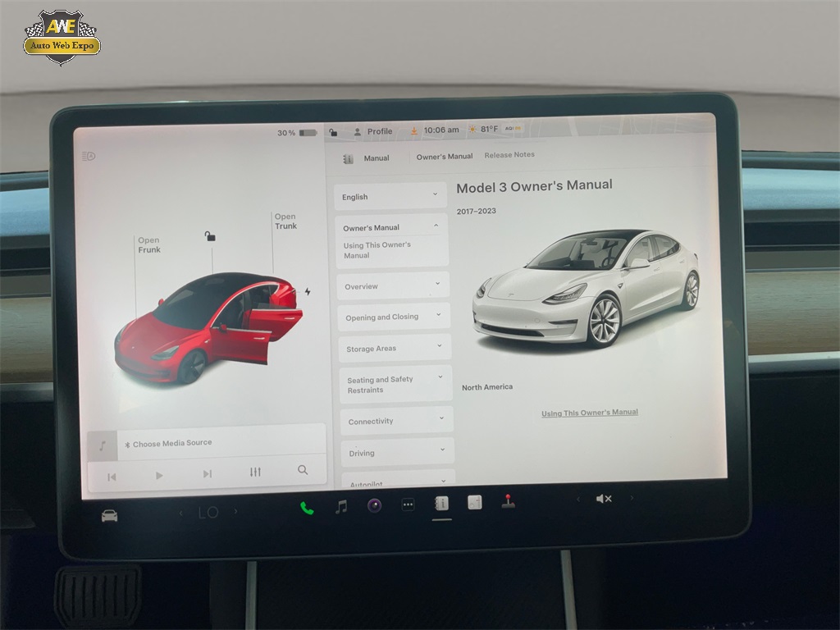840x630 pixels.
Task: Tap the LO temperature setting
Action: click(208, 512)
